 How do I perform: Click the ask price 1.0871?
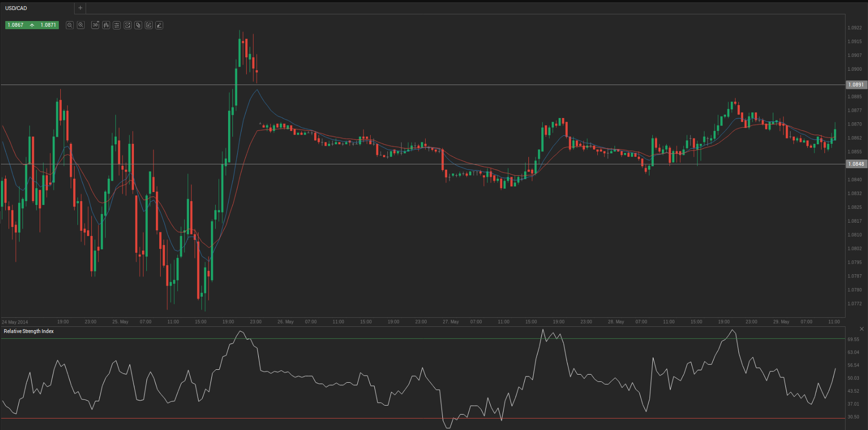click(48, 25)
